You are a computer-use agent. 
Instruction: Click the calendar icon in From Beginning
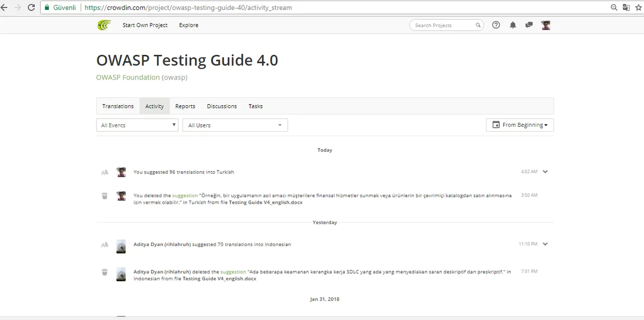[496, 125]
